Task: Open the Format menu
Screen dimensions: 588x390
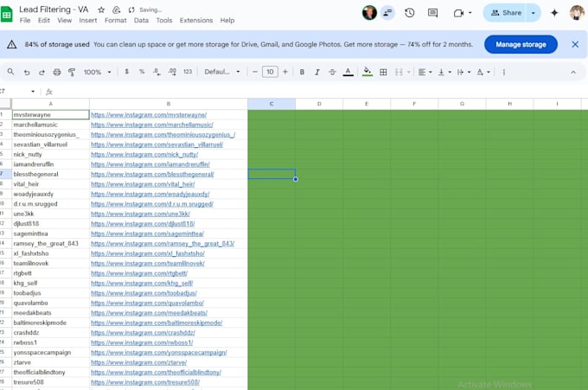Action: (x=116, y=20)
